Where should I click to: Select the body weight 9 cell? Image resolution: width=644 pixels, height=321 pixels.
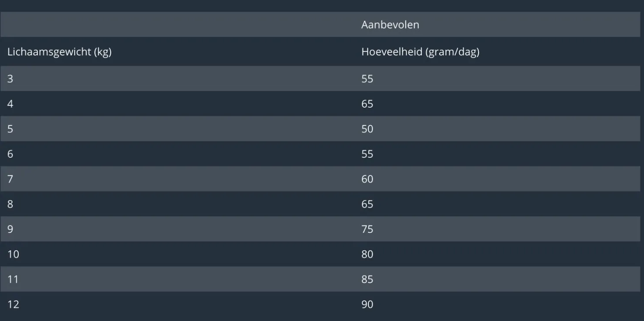(x=10, y=229)
